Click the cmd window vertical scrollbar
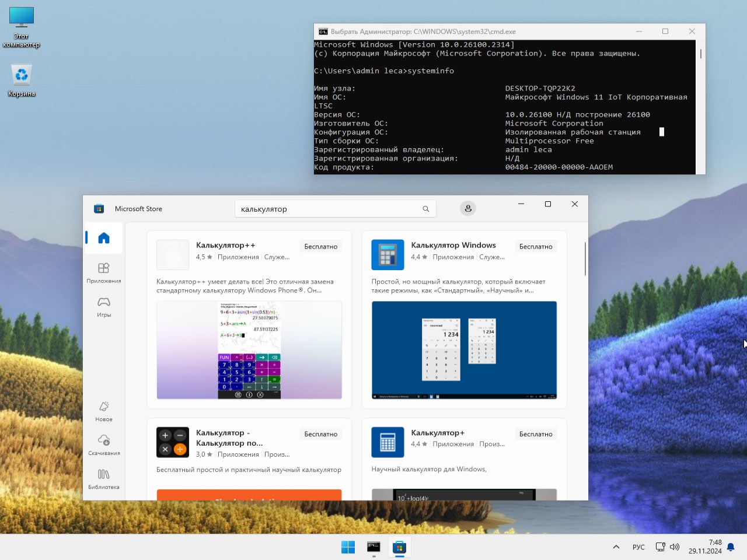Screen dimensions: 747x560 click(700, 54)
